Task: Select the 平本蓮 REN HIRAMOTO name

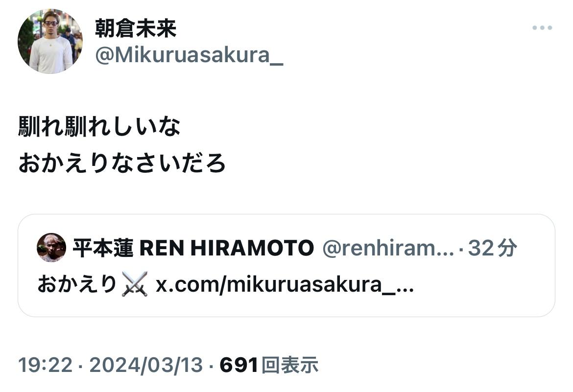Action: (x=193, y=248)
